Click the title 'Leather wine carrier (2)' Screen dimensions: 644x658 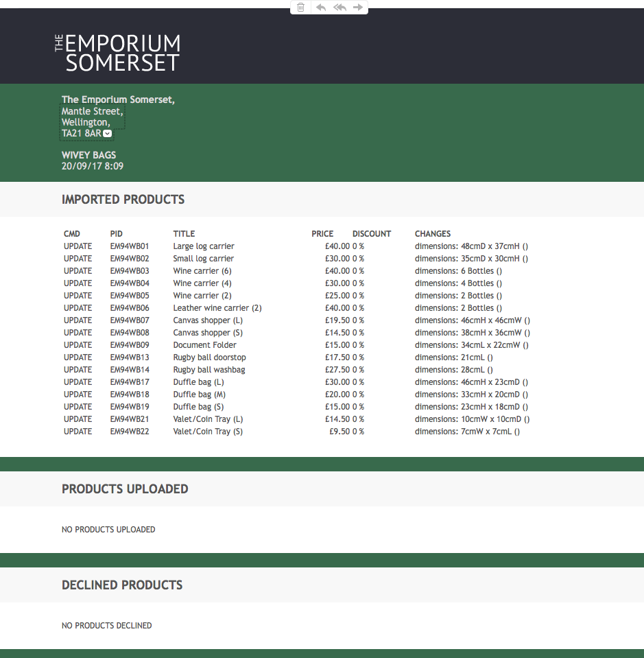click(217, 308)
